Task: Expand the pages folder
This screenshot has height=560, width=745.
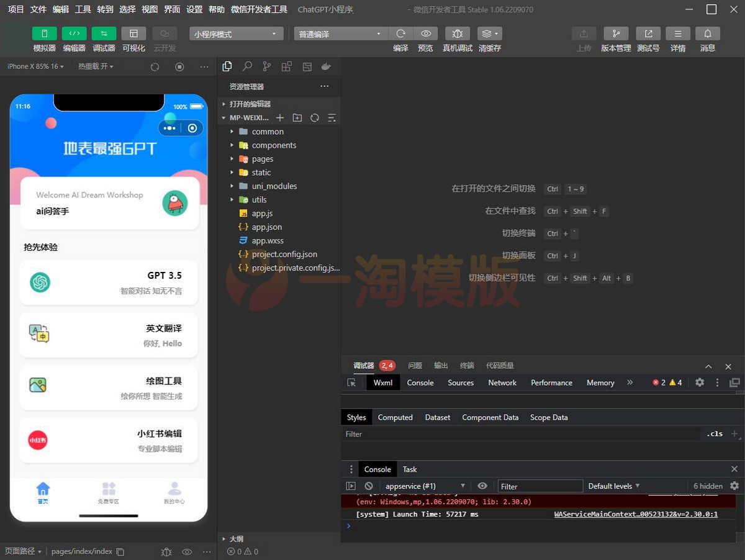Action: (279, 159)
